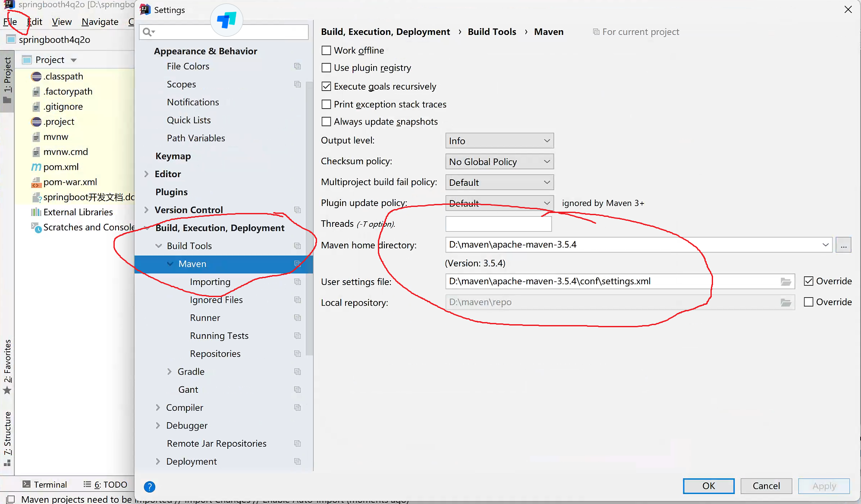Image resolution: width=861 pixels, height=504 pixels.
Task: Click the project-level icon next to Gradle
Action: (298, 372)
